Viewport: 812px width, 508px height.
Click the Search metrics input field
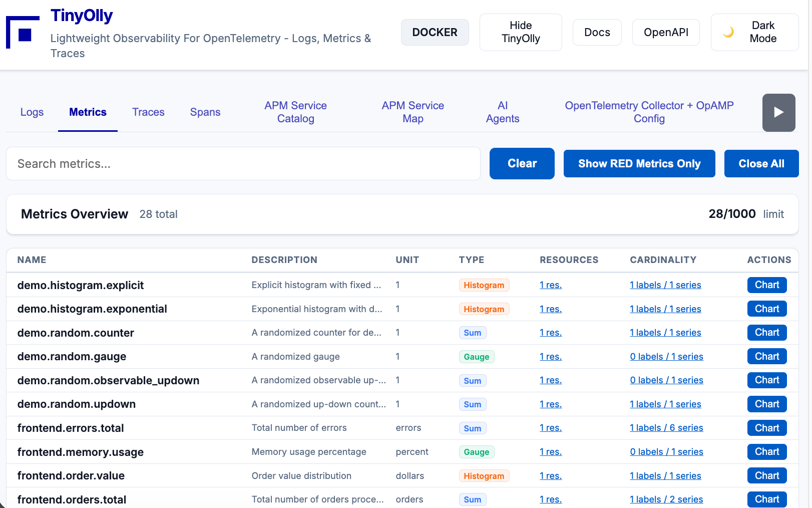point(243,164)
